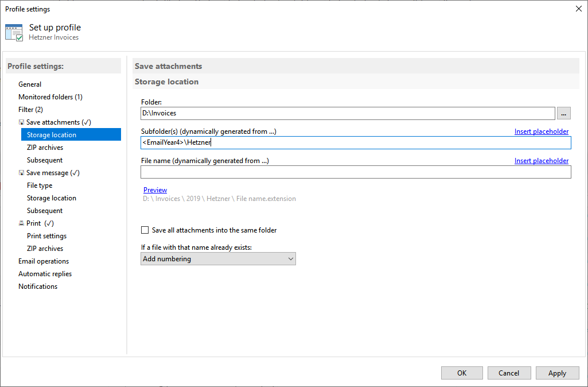Close the Profile settings dialog window

[577, 9]
